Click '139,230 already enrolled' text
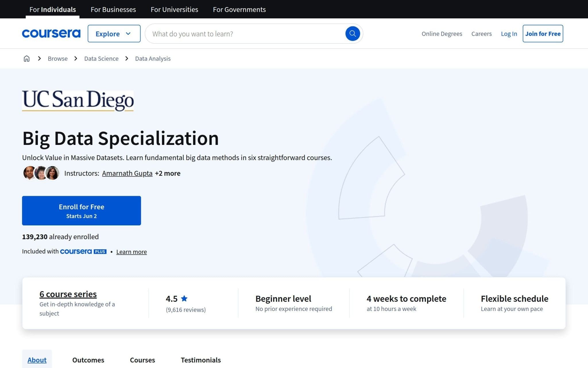The height and width of the screenshot is (368, 588). (x=60, y=237)
